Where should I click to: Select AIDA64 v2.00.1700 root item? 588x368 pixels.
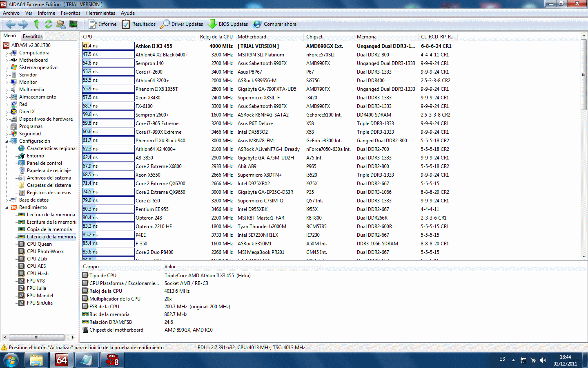click(x=31, y=45)
